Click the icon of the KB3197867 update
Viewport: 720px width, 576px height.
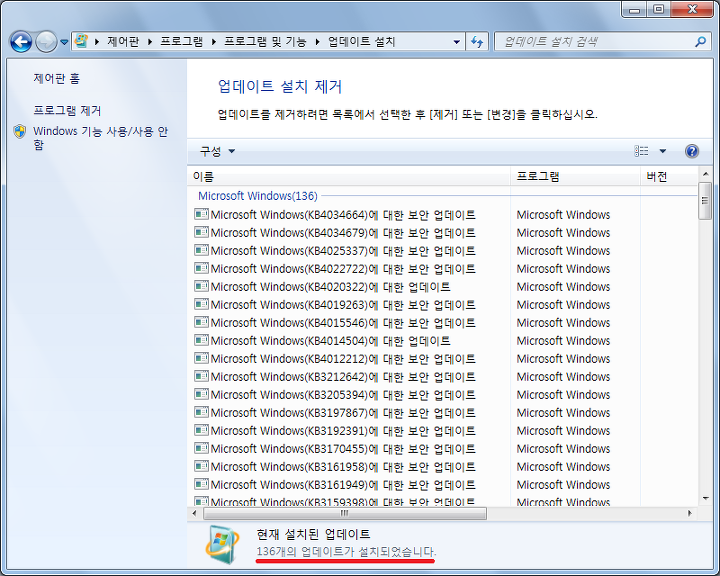(201, 412)
